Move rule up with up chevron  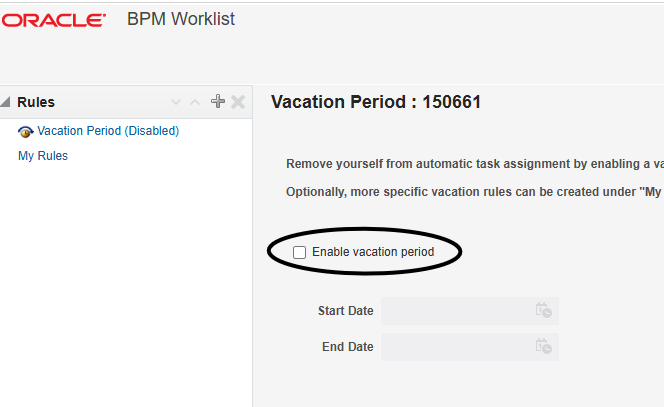click(x=195, y=102)
